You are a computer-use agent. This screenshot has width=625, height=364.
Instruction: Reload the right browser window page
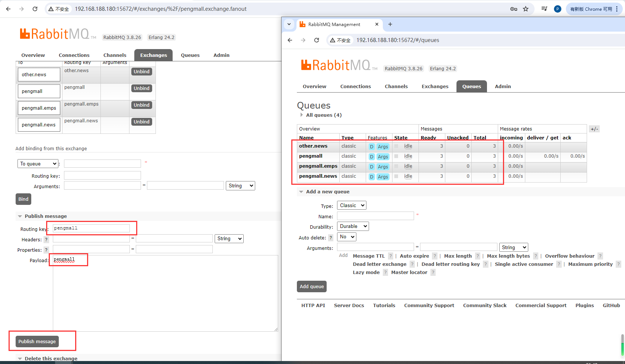coord(317,40)
